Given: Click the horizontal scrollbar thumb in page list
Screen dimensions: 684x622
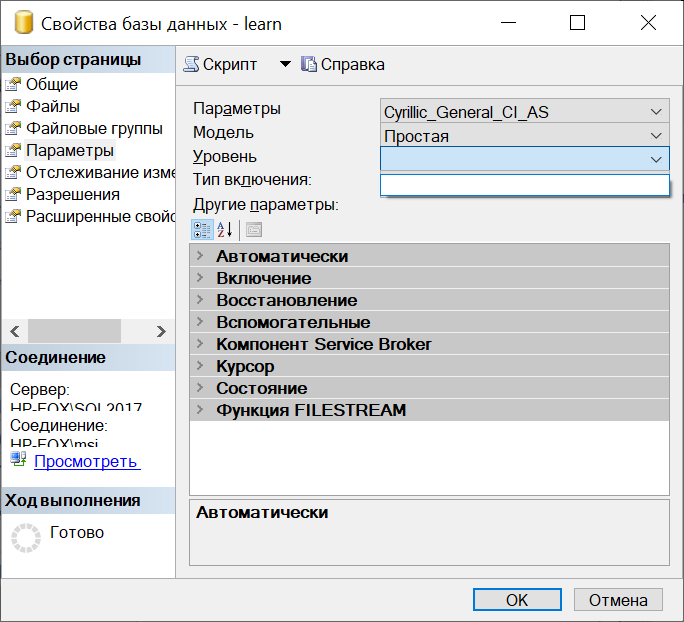Looking at the screenshot, I should click(x=75, y=332).
